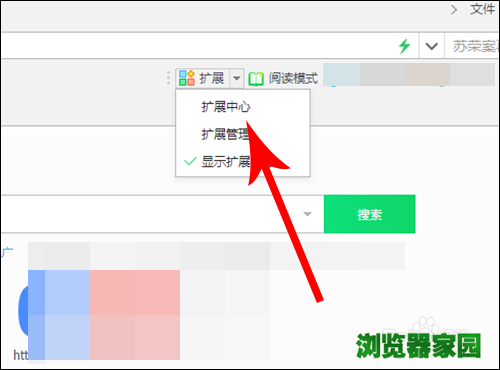Open the search box dropdown triangle
Screen dimensions: 500x370
(x=307, y=214)
